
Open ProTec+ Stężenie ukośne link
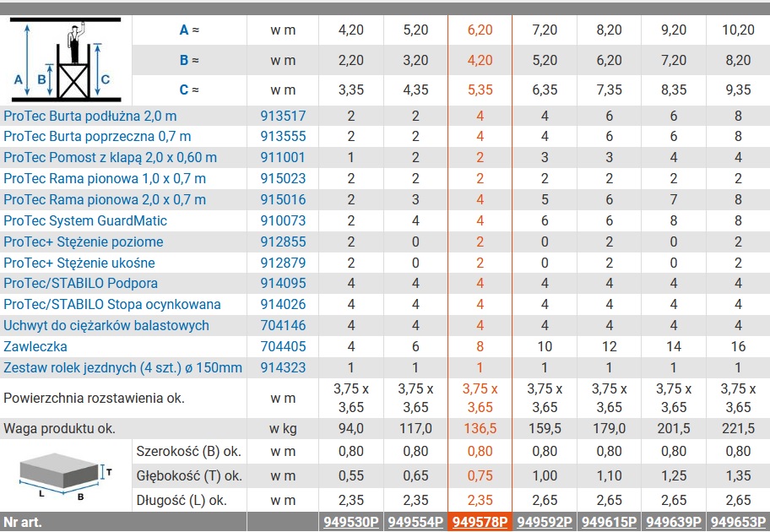[79, 263]
